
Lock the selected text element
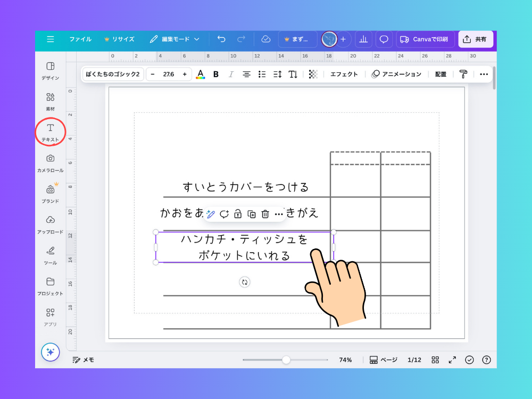[x=237, y=214]
